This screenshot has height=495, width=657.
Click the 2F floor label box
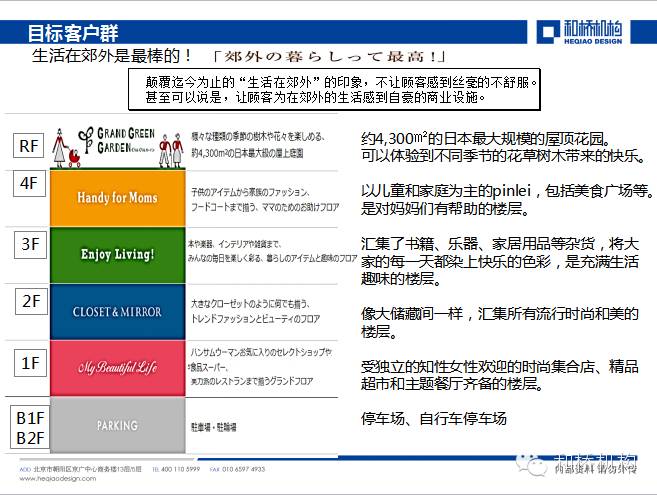31,301
